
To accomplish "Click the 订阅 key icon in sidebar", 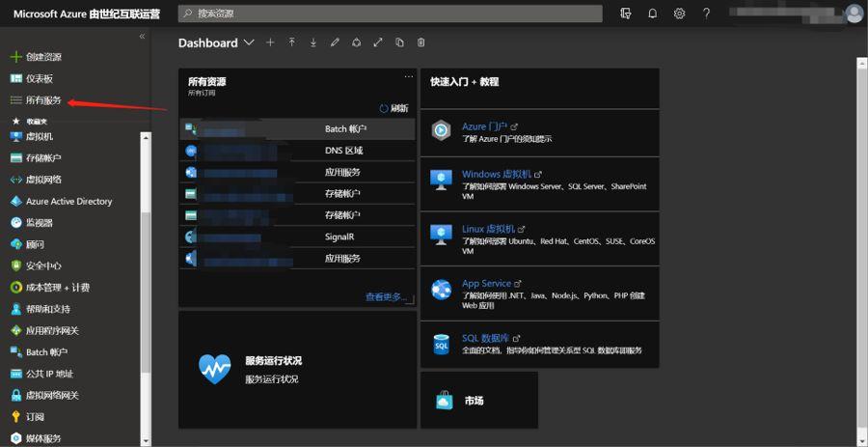I will click(16, 416).
